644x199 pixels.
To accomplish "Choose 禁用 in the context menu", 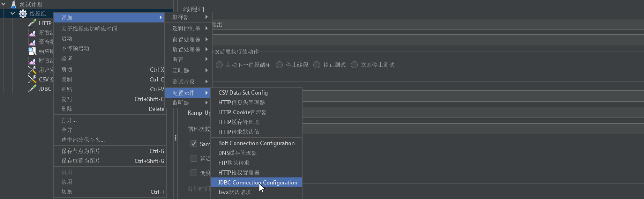I will [110, 182].
